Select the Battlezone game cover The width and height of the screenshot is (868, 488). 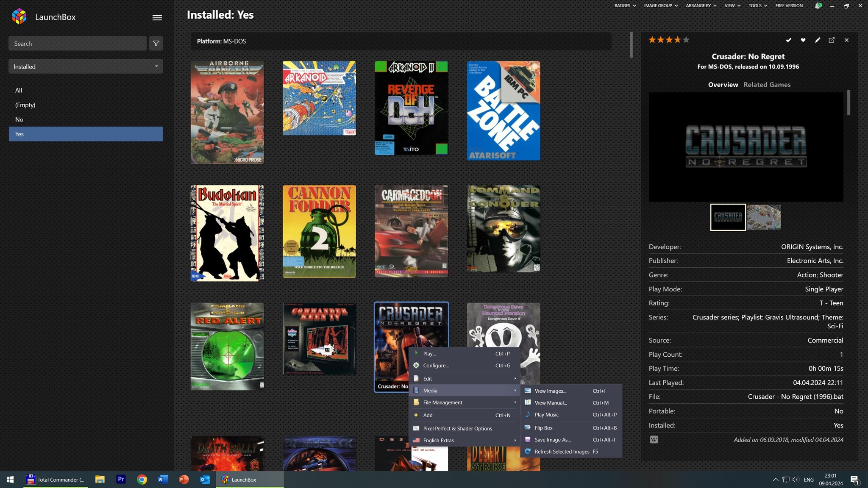tap(504, 111)
